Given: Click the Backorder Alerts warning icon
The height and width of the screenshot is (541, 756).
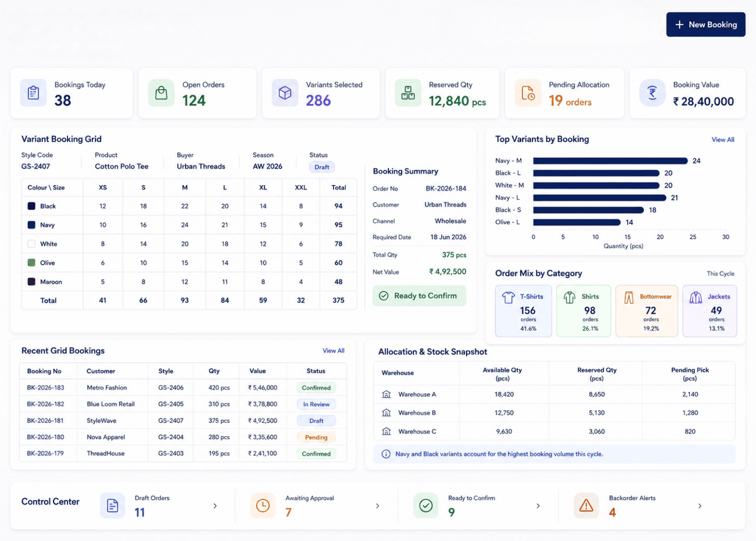Looking at the screenshot, I should tap(586, 506).
